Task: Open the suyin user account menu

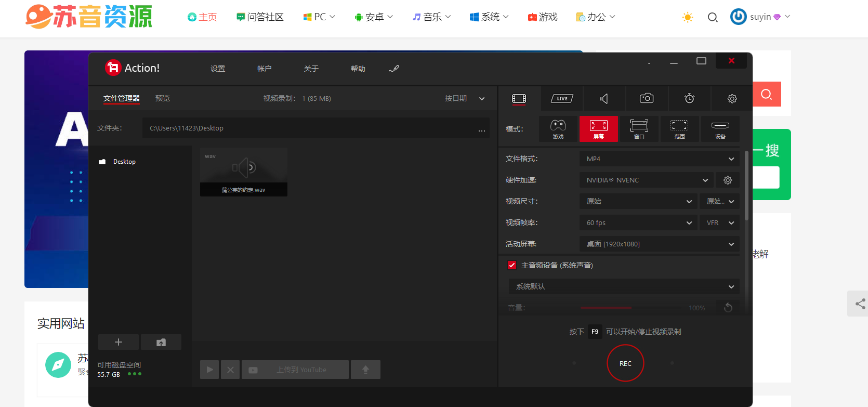Action: point(760,17)
